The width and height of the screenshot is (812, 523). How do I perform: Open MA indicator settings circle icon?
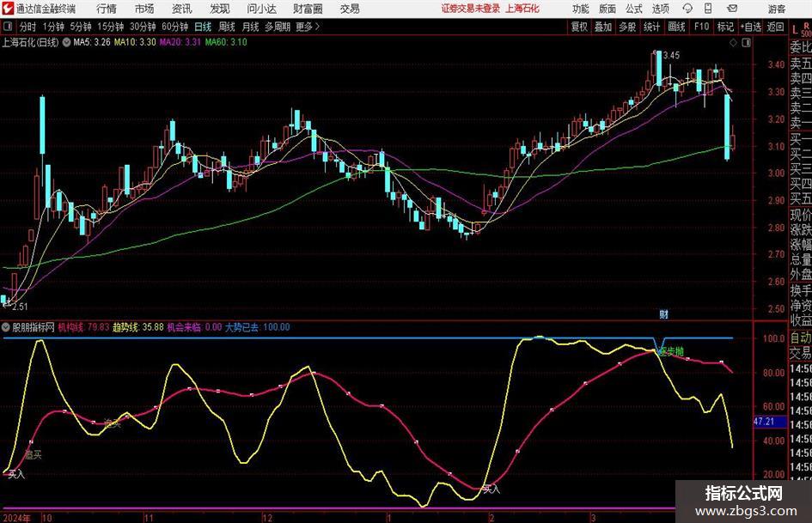click(x=66, y=42)
